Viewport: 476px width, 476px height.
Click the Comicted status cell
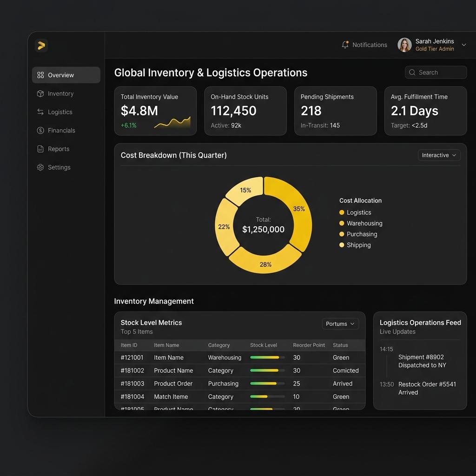point(346,370)
